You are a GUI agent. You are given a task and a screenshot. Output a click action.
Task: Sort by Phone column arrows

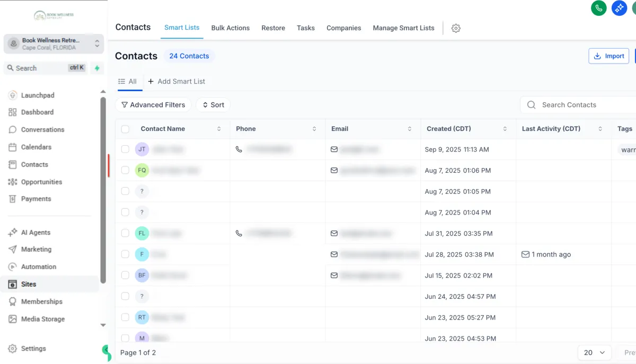point(314,129)
